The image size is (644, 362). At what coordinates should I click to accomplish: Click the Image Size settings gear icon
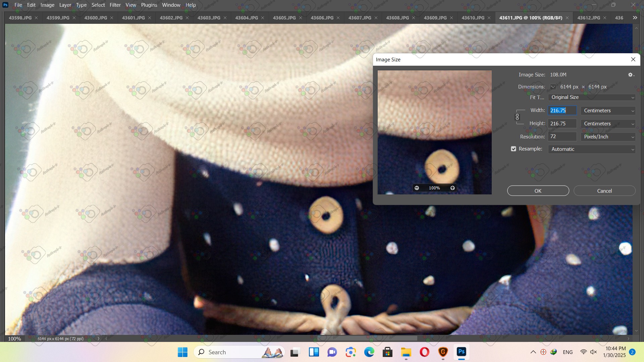point(631,75)
